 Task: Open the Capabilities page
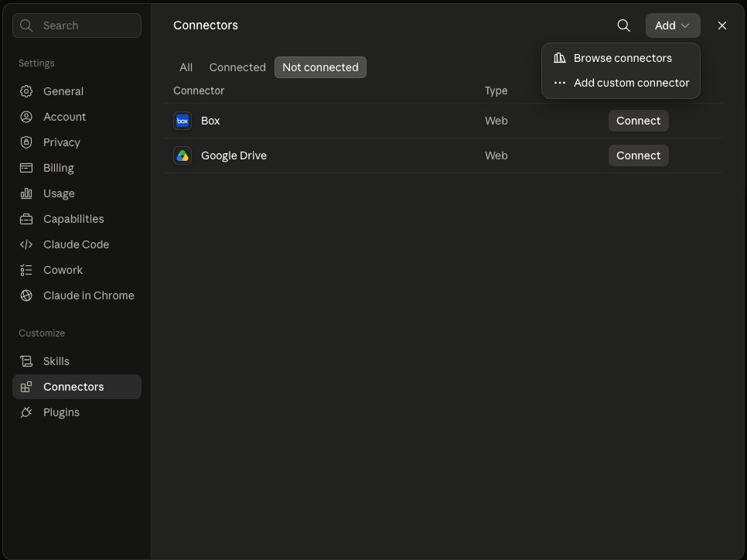click(x=77, y=219)
